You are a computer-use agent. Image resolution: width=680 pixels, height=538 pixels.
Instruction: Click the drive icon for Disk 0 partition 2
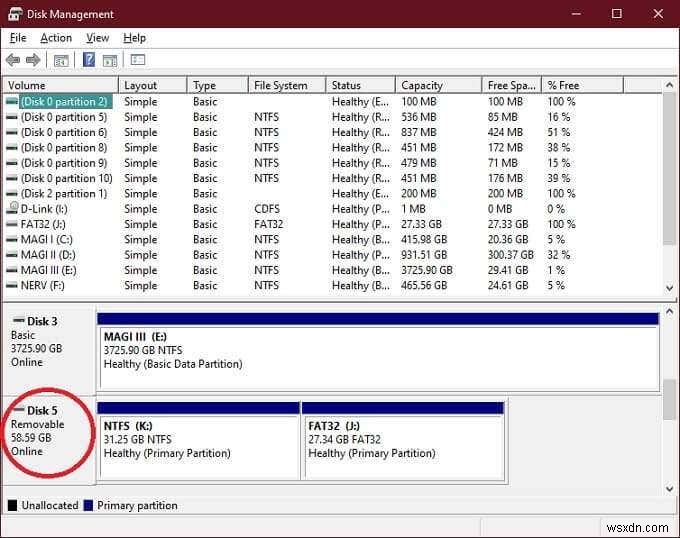(12, 102)
